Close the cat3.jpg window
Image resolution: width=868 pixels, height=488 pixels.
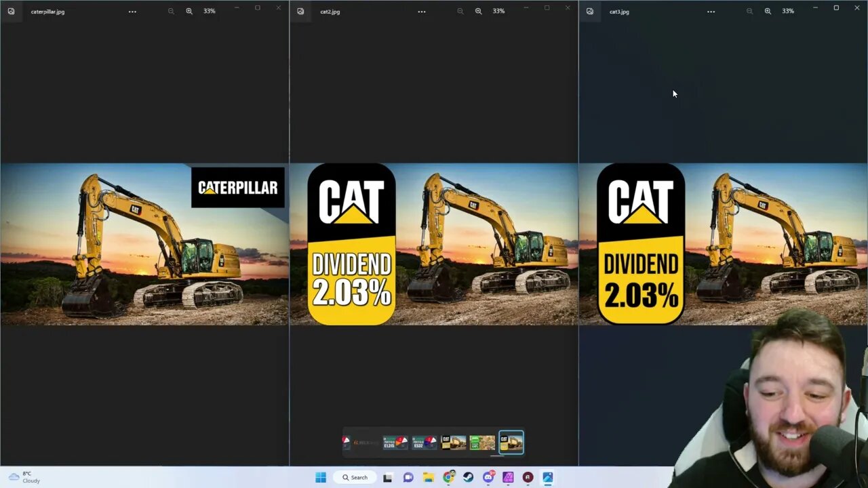pos(857,7)
